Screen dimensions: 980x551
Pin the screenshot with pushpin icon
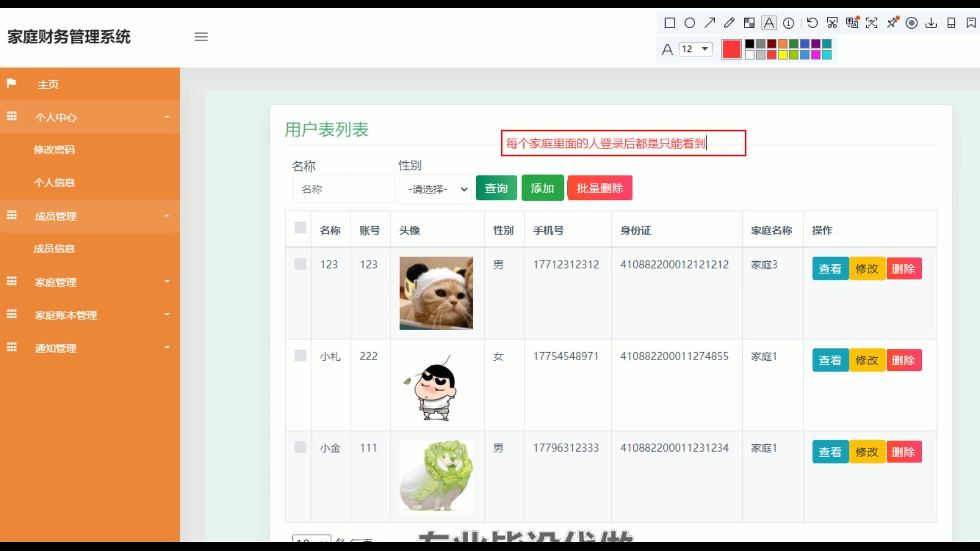[892, 23]
